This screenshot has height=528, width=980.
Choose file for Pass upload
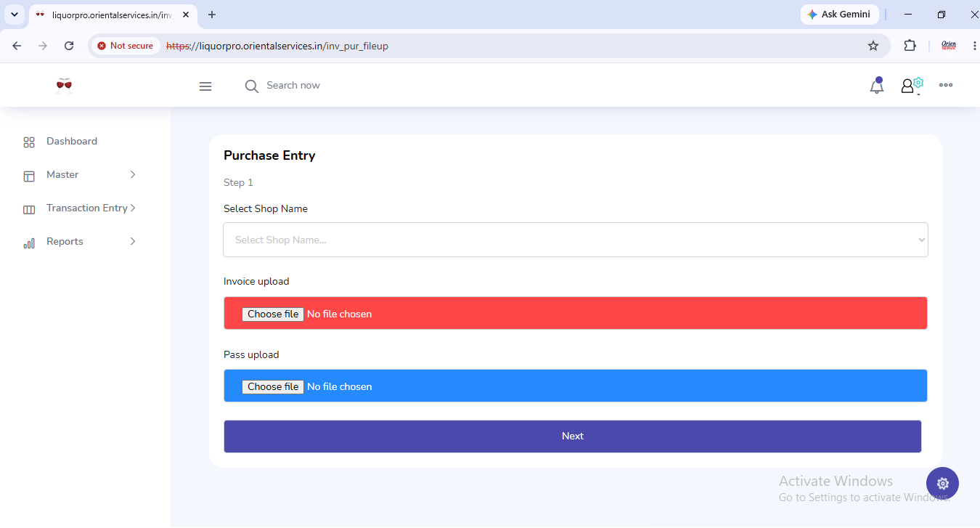point(273,387)
